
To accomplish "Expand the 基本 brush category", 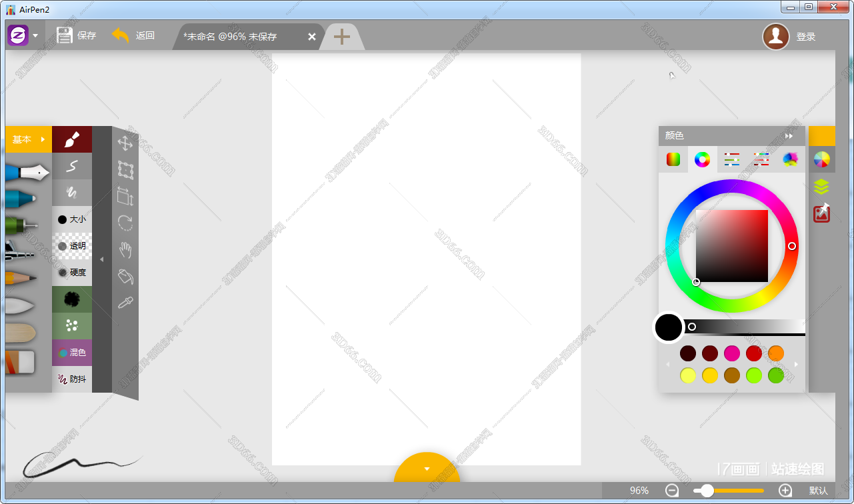I will point(28,139).
